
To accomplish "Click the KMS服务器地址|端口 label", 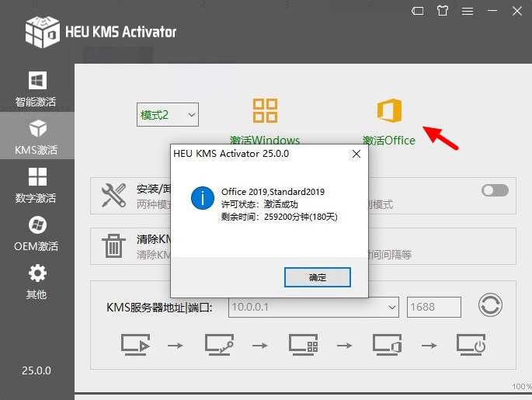I will point(159,308).
